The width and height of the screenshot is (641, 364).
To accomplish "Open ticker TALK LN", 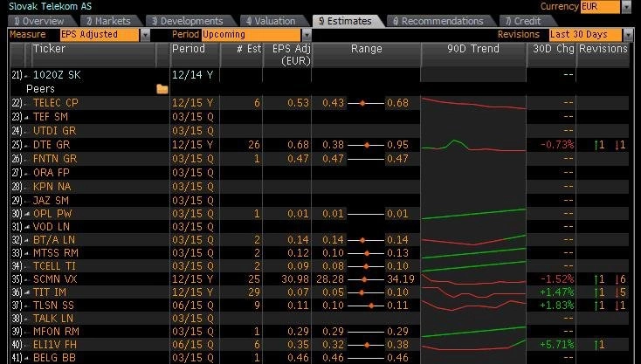I will coord(53,319).
